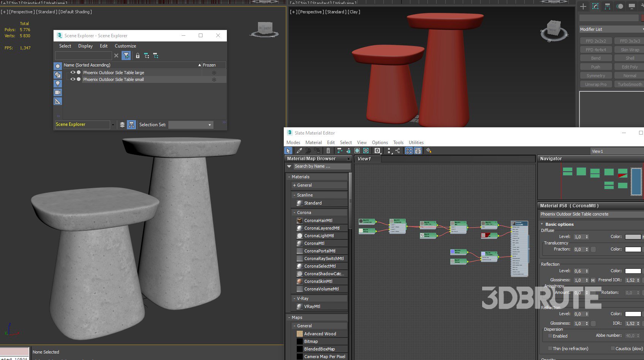Screen dimensions: 644x360
Task: Click the eyedropper pick material tool
Action: [299, 151]
